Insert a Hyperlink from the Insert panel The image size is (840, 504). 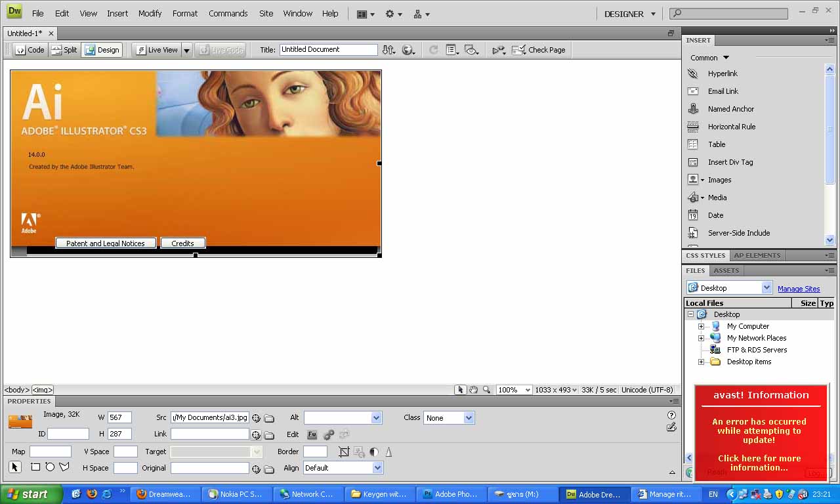click(723, 73)
